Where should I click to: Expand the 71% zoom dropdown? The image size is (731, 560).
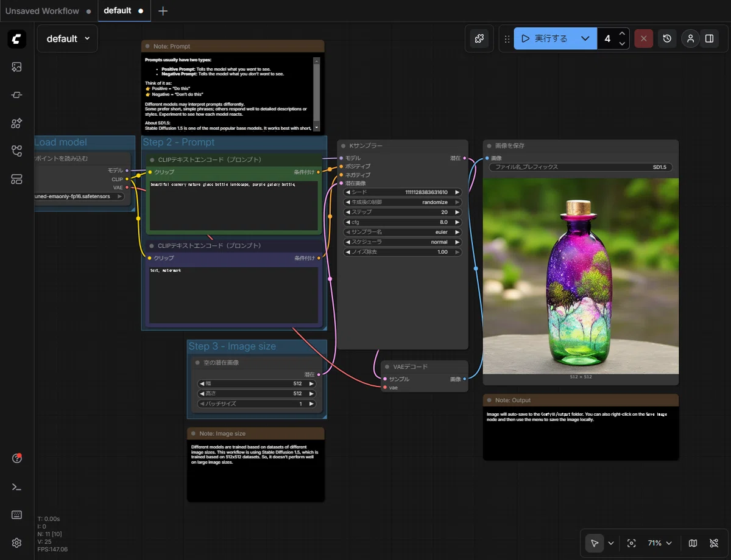pyautogui.click(x=660, y=543)
